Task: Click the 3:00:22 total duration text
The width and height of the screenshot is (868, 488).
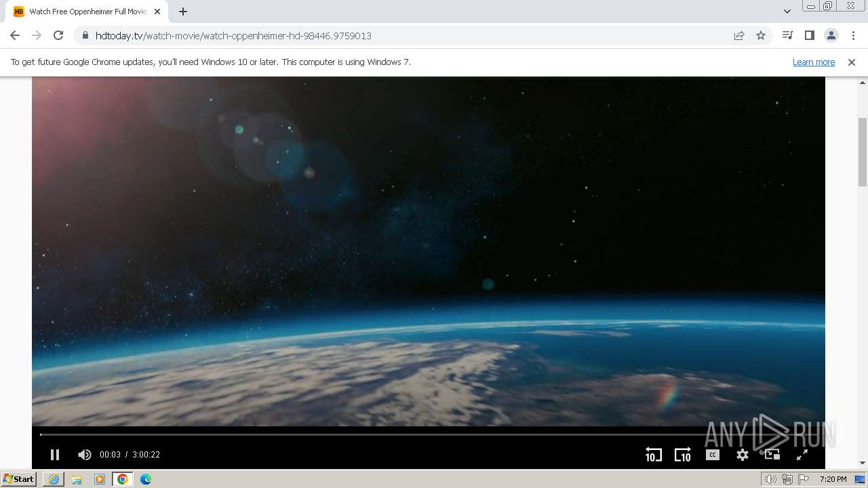Action: pyautogui.click(x=146, y=455)
